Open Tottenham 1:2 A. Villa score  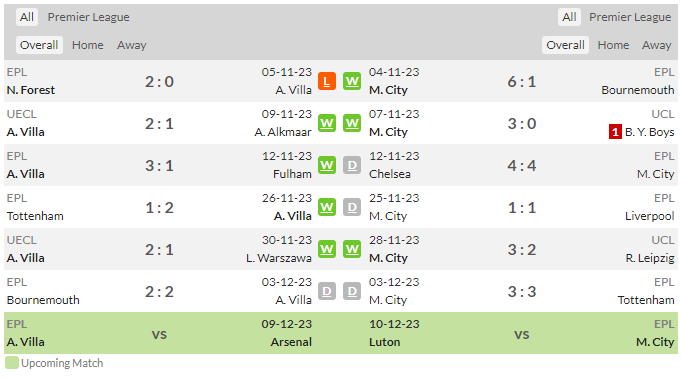tap(159, 208)
